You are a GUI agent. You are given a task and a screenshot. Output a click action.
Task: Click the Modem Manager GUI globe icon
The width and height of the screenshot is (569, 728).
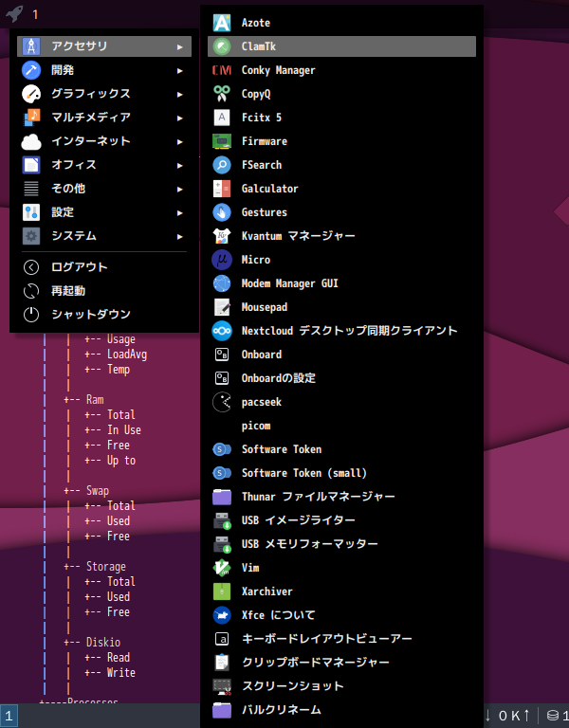[222, 283]
